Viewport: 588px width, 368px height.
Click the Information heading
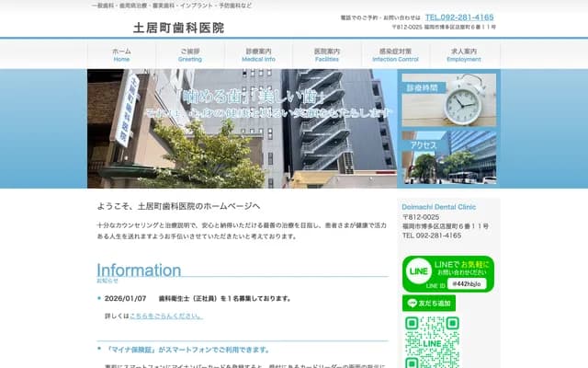click(x=139, y=270)
